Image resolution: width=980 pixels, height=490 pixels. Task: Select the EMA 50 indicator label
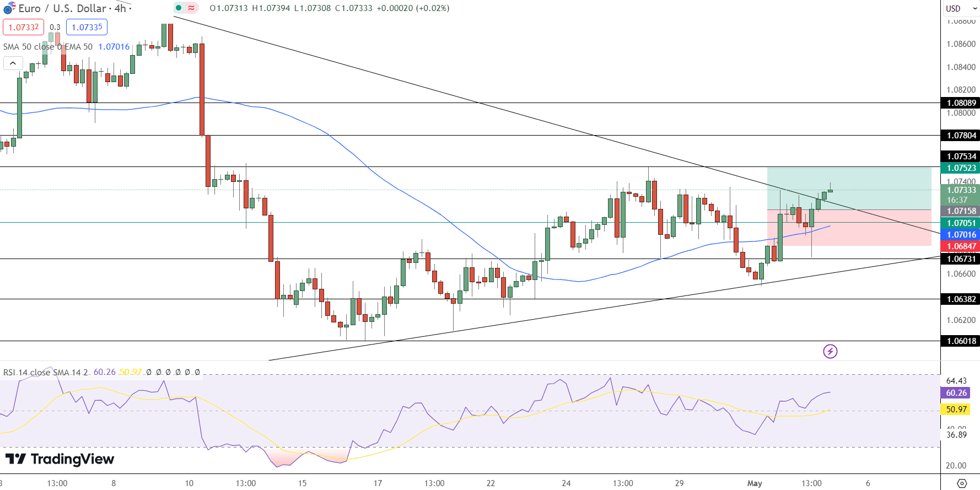[79, 47]
